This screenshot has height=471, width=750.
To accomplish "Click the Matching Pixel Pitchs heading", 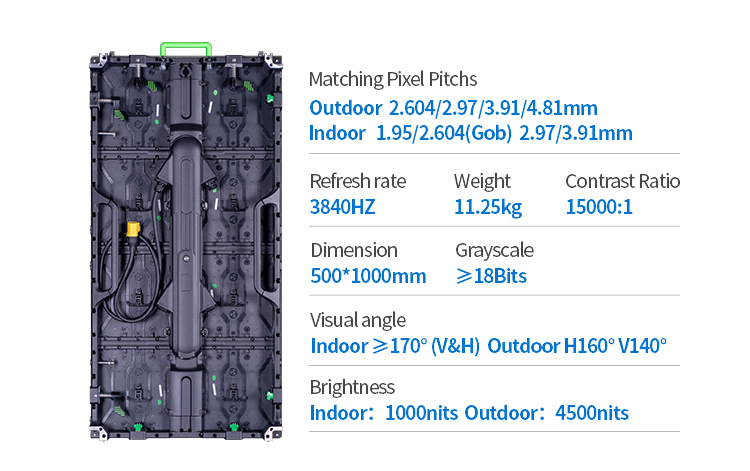I will [393, 79].
